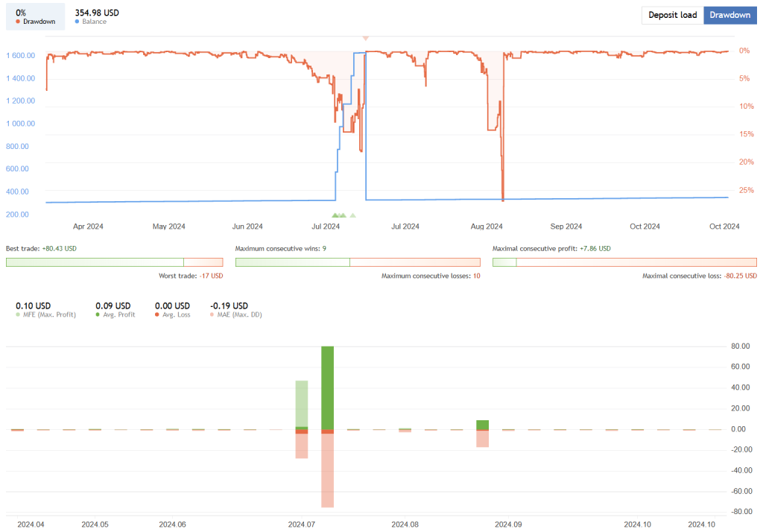
Task: Click the pink withdrawal triangle marker above chart
Action: (365, 37)
